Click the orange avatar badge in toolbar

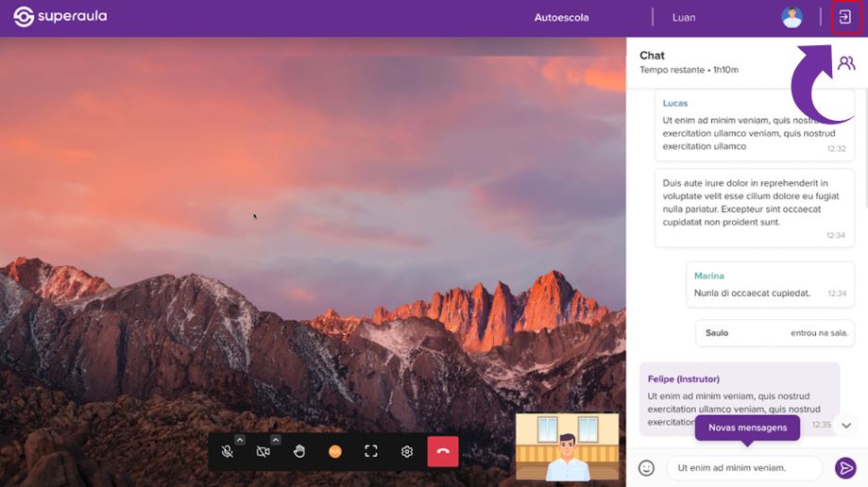coord(335,452)
